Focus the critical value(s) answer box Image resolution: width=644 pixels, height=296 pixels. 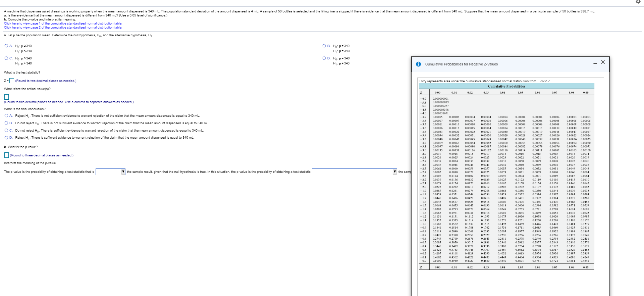(x=6, y=97)
